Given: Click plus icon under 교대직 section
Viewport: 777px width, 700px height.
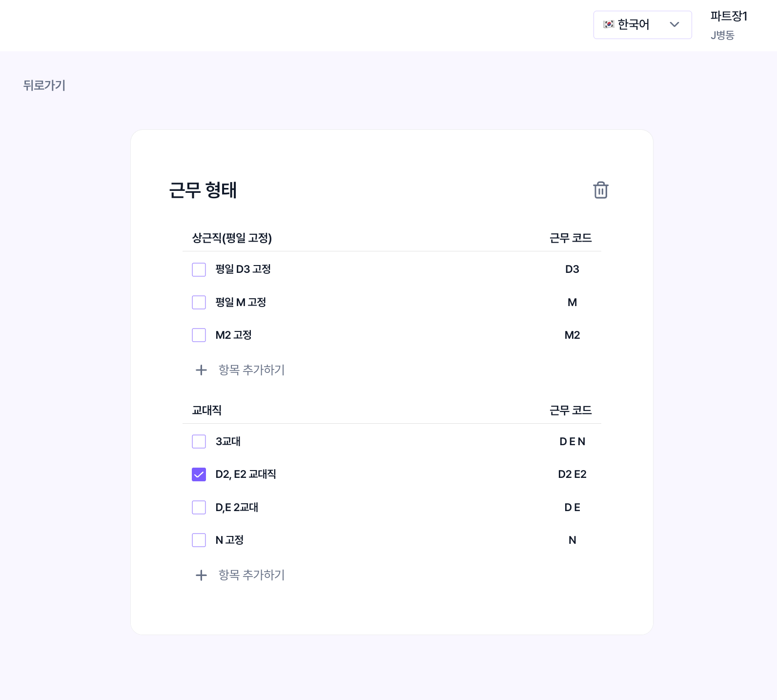Looking at the screenshot, I should [201, 575].
